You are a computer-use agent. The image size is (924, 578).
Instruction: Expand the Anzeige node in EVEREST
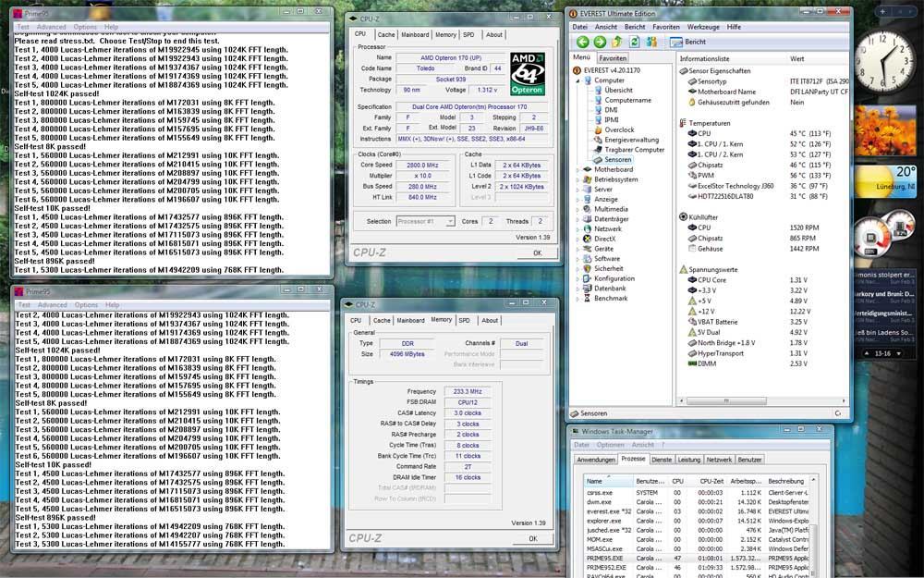pyautogui.click(x=577, y=200)
